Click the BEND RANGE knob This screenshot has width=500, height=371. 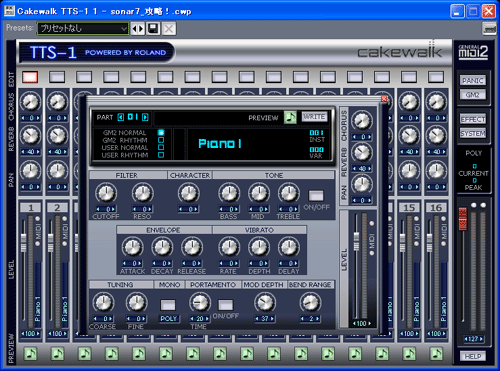click(x=310, y=303)
